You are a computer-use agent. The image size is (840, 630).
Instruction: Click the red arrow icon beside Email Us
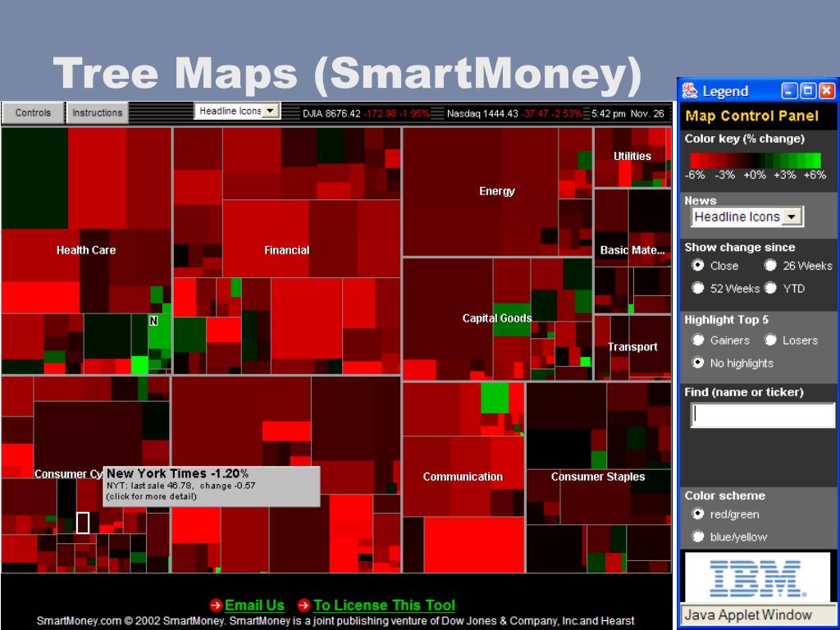[x=216, y=605]
